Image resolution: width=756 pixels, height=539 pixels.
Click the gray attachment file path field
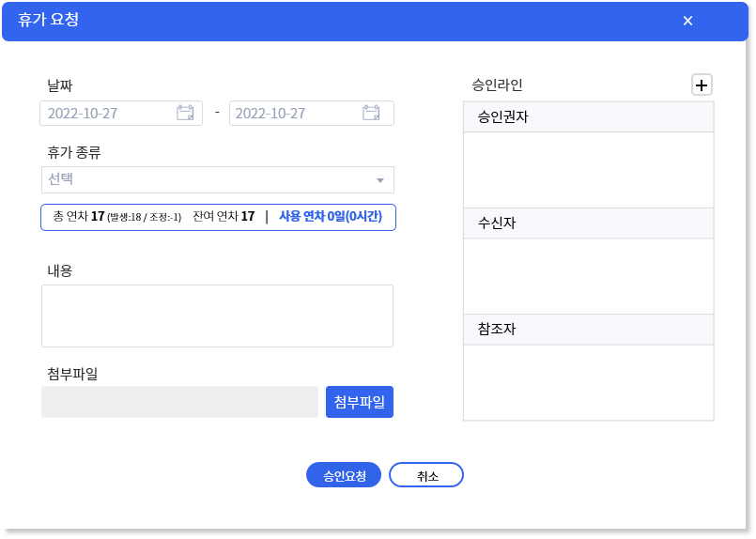click(179, 402)
